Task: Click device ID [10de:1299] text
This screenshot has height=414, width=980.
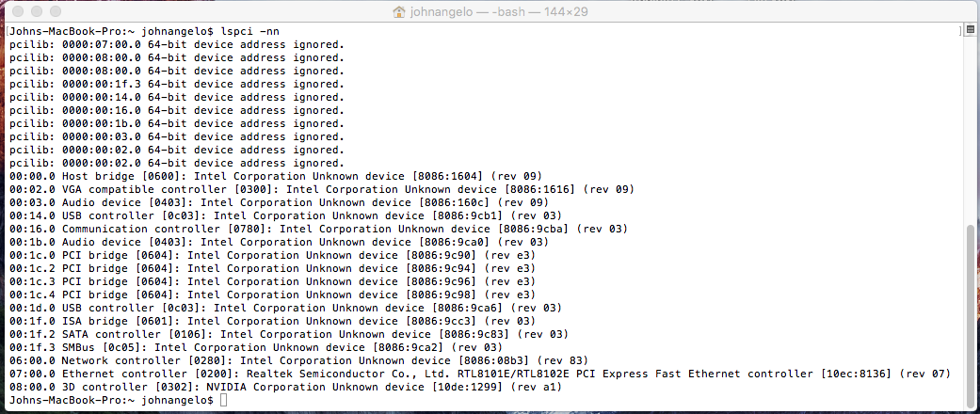Action: point(468,387)
